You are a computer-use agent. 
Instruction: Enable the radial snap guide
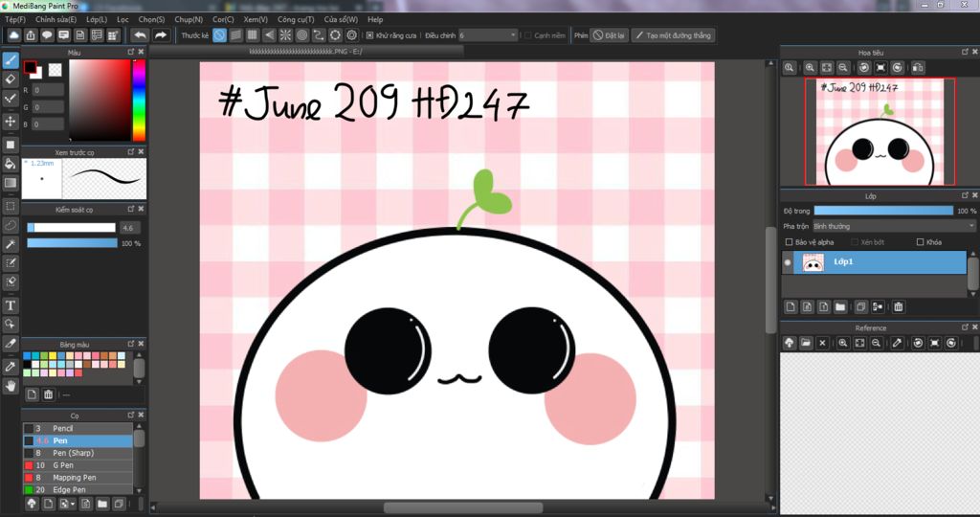click(x=285, y=35)
